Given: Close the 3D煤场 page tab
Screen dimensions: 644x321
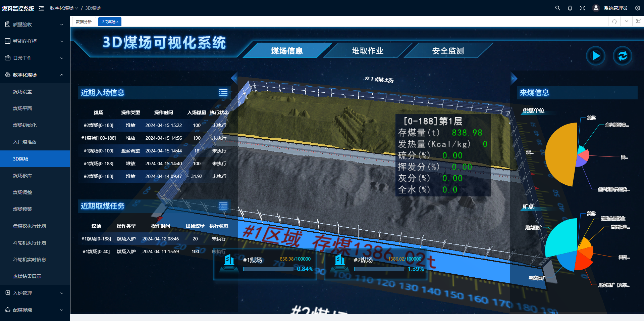Looking at the screenshot, I should click(117, 22).
